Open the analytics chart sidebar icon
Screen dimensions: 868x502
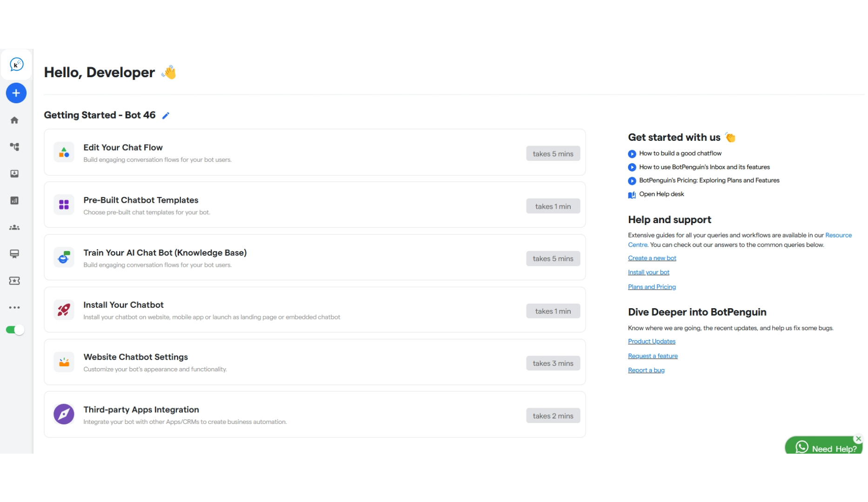(x=14, y=201)
